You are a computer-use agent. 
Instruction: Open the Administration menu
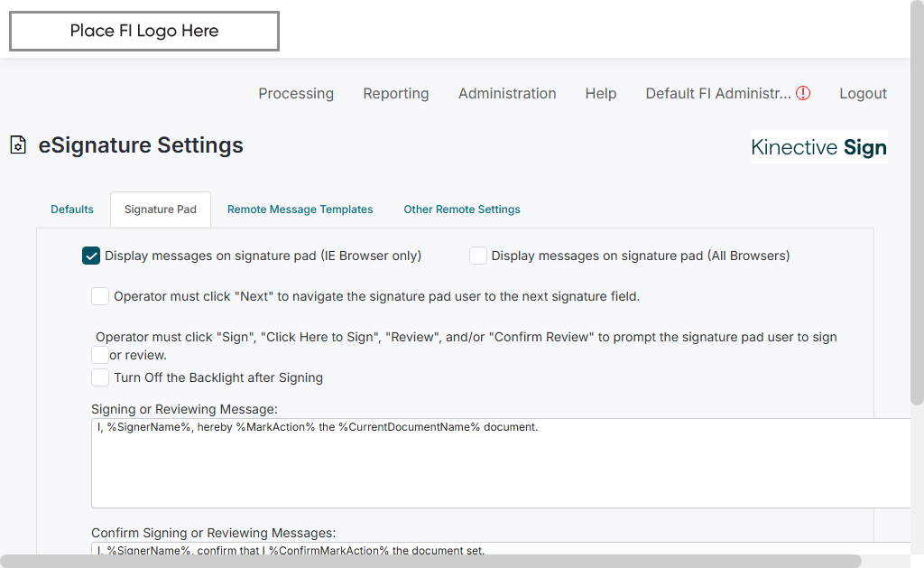click(507, 93)
